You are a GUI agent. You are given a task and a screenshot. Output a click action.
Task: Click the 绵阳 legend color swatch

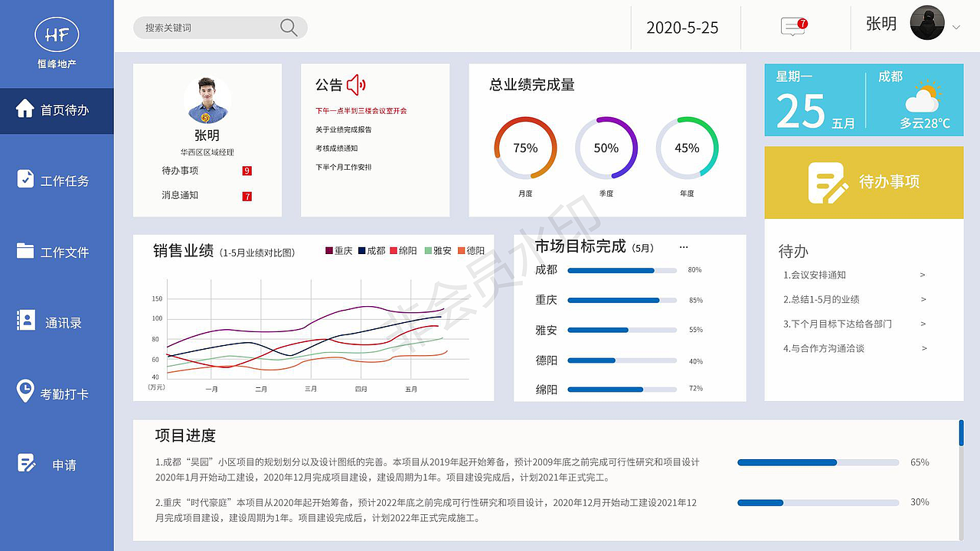tap(394, 250)
